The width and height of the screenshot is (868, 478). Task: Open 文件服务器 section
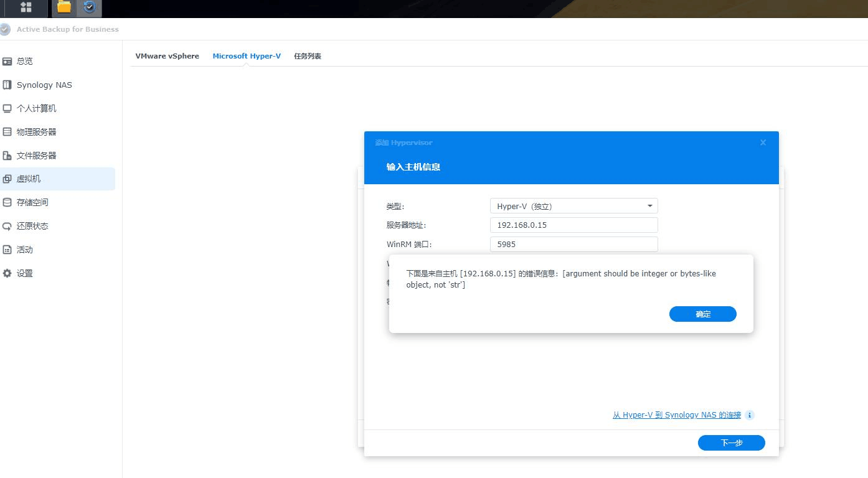57,156
